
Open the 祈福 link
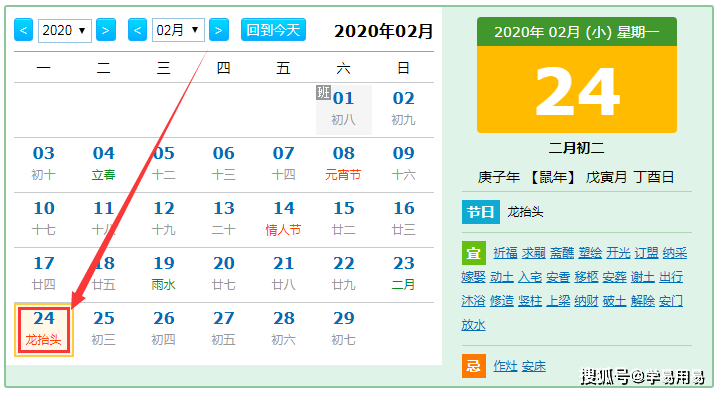pos(505,253)
